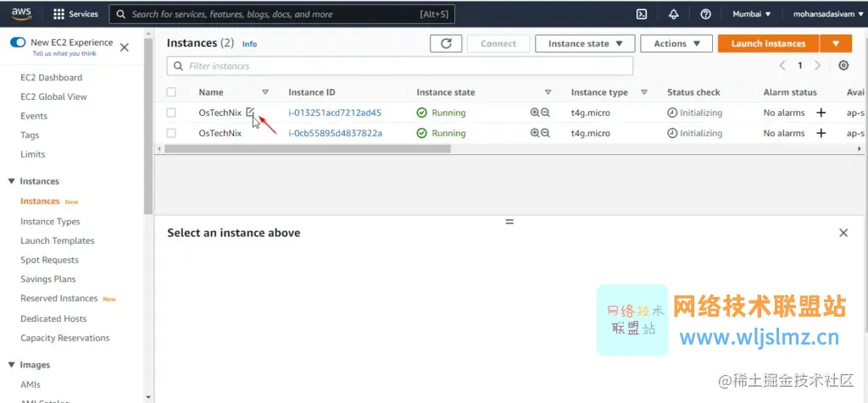Open the Launch instances split arrow

coord(835,44)
